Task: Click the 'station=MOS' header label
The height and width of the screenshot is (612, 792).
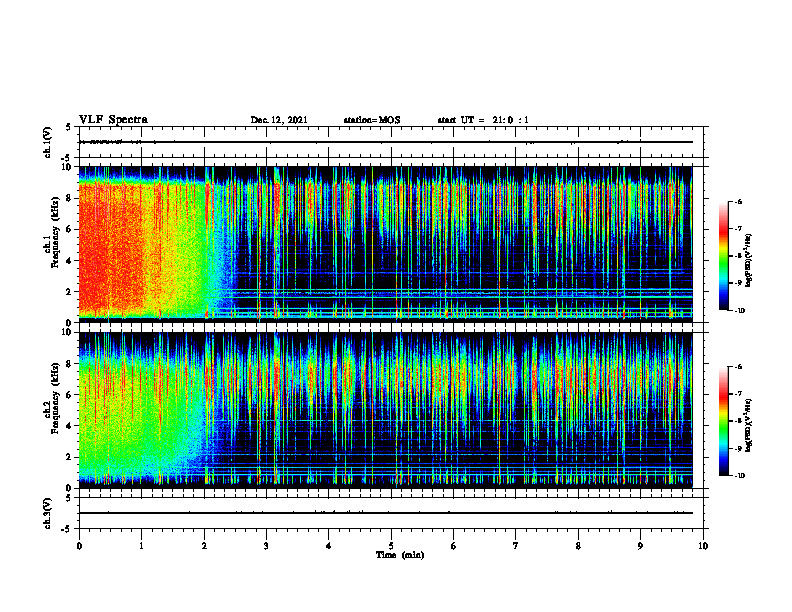Action: tap(372, 120)
